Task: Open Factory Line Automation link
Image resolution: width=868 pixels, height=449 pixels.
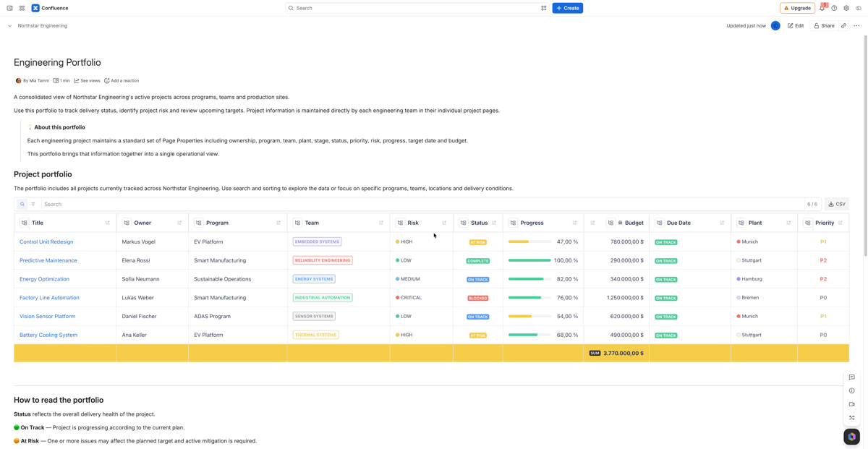Action: coord(49,298)
